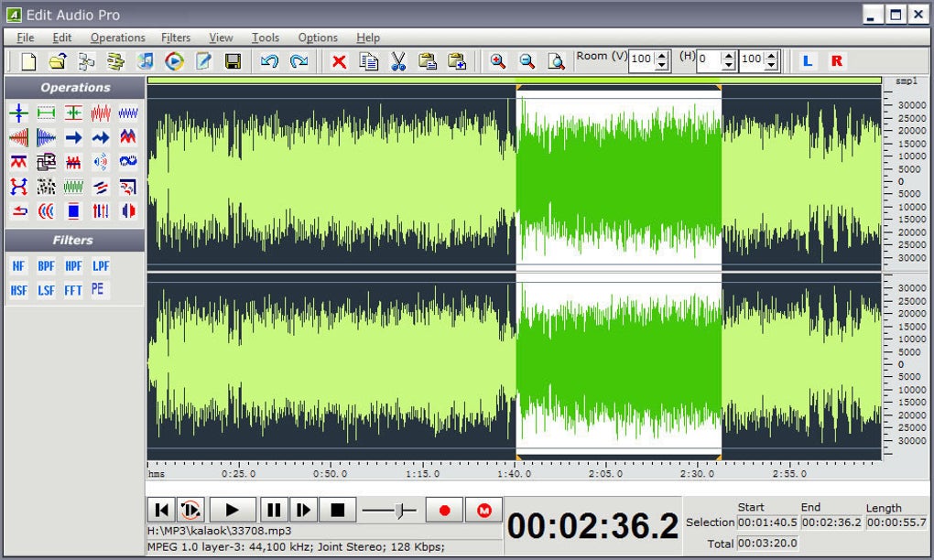Click the Play button
The width and height of the screenshot is (934, 560).
click(233, 510)
